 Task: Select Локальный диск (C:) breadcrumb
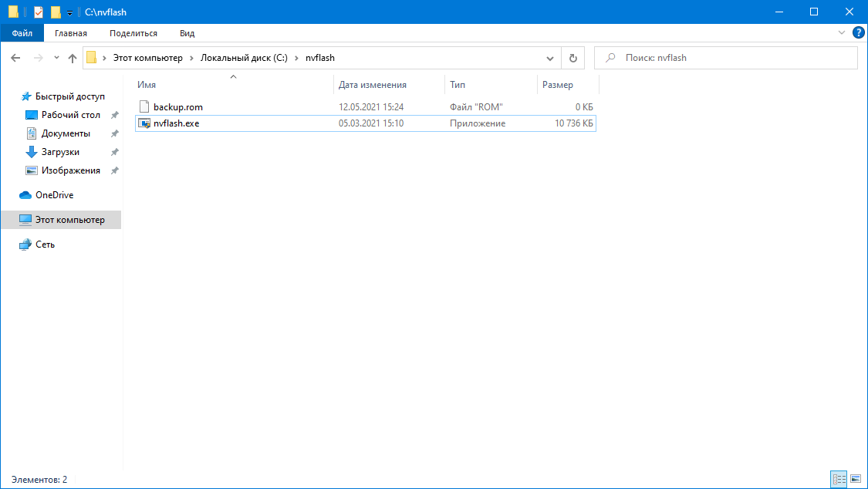[244, 58]
